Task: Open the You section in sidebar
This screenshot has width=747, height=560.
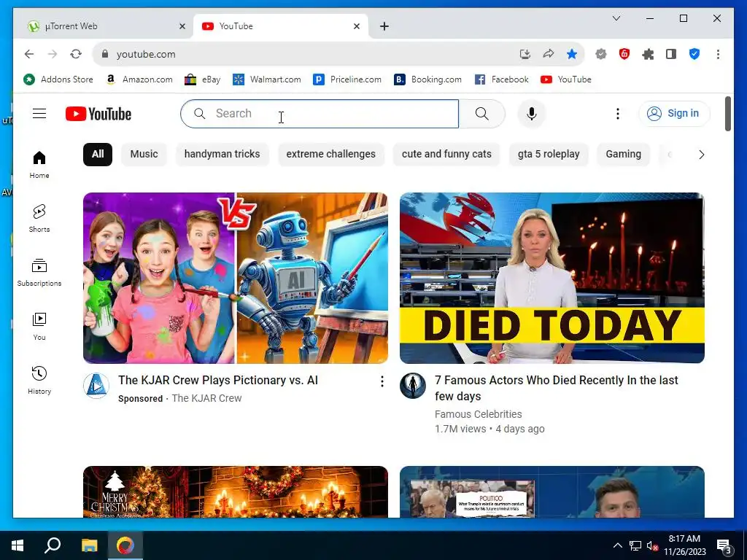Action: coord(39,326)
